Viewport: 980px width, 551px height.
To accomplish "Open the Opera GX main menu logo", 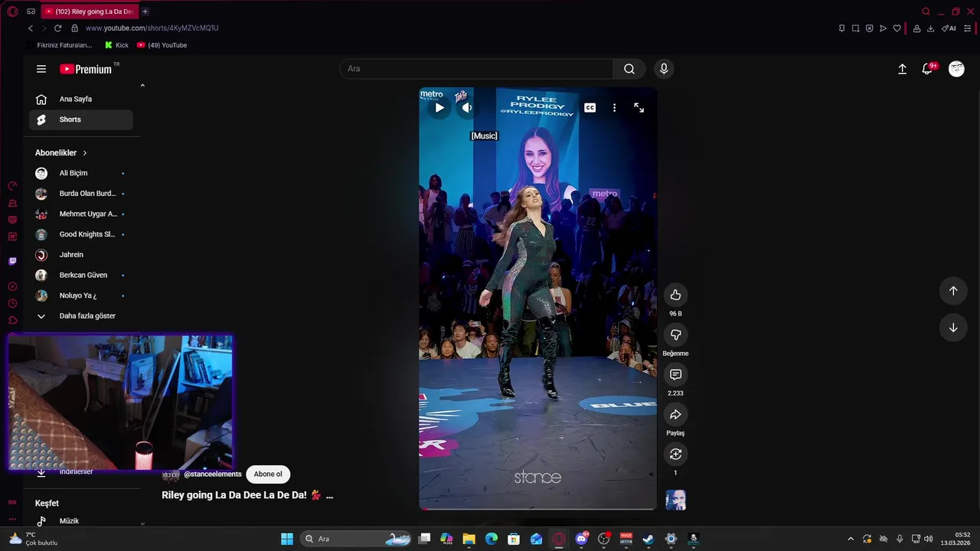I will pyautogui.click(x=12, y=11).
